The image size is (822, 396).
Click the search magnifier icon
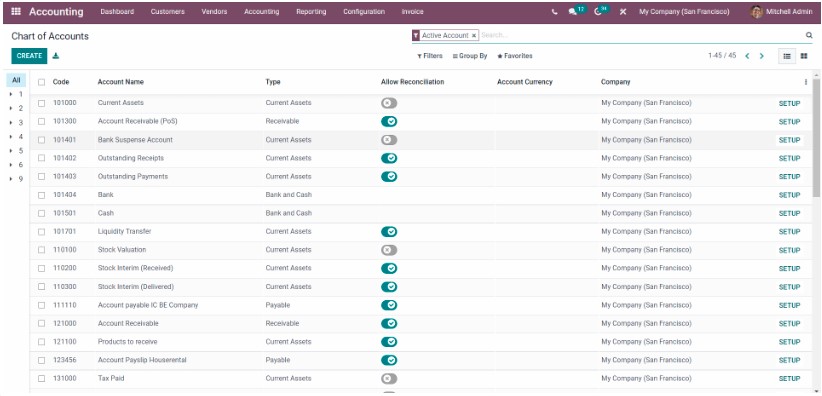point(809,35)
